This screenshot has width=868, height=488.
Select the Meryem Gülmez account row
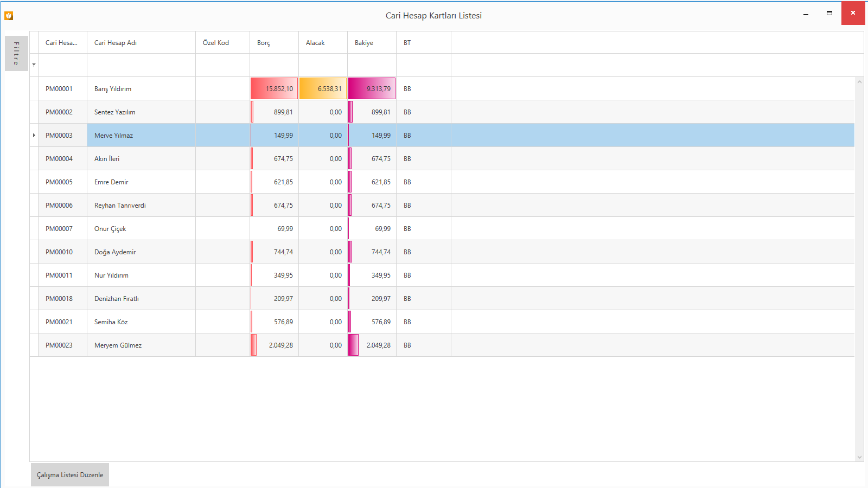(118, 345)
